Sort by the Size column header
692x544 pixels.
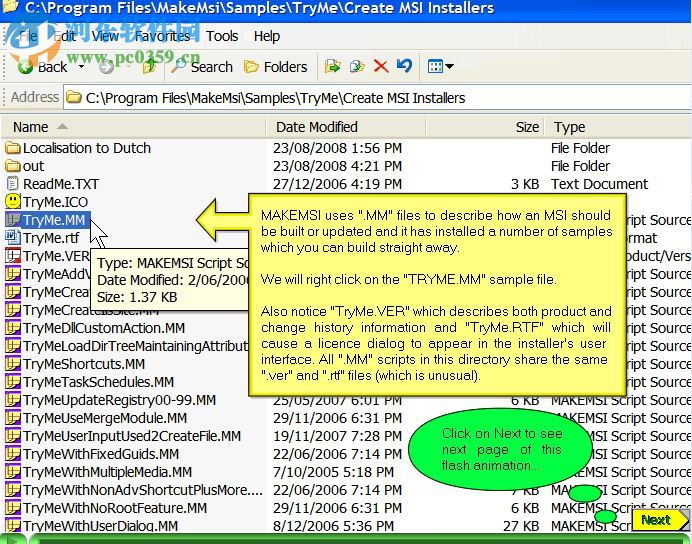[485, 127]
